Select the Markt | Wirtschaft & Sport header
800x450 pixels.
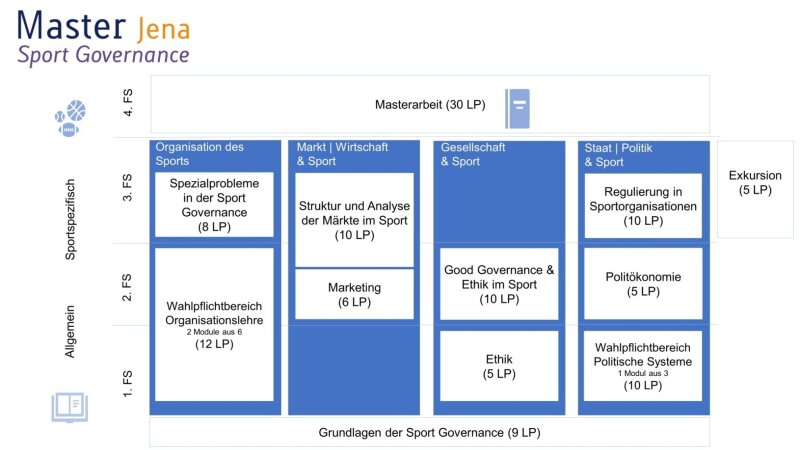click(x=342, y=154)
